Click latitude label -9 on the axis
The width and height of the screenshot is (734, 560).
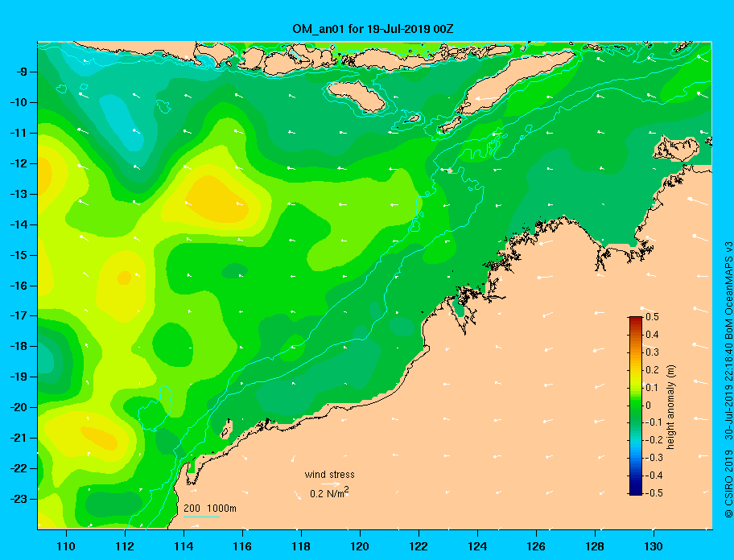[21, 72]
